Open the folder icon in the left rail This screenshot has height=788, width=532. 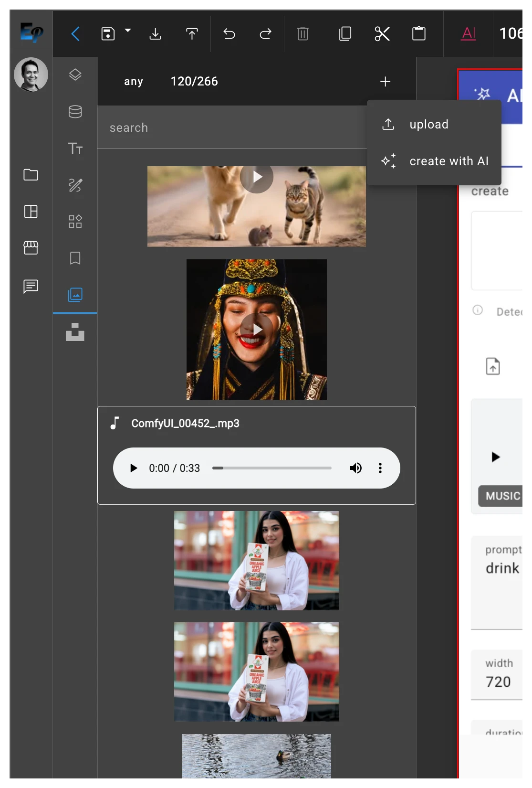[31, 175]
